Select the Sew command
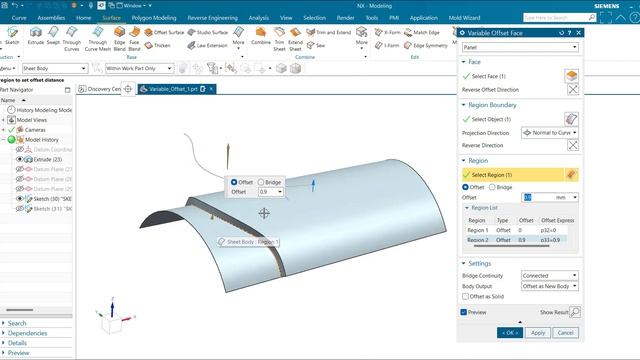 click(x=316, y=45)
